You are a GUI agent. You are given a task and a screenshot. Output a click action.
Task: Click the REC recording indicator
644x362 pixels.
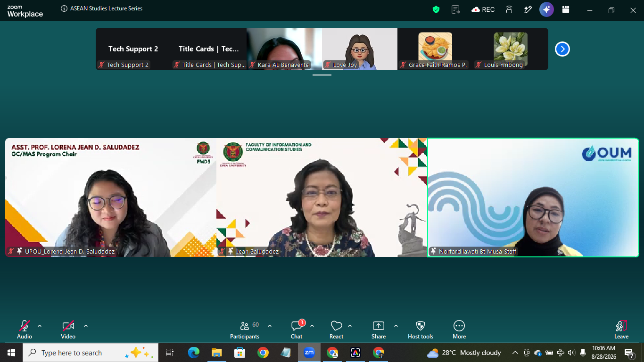pos(483,9)
